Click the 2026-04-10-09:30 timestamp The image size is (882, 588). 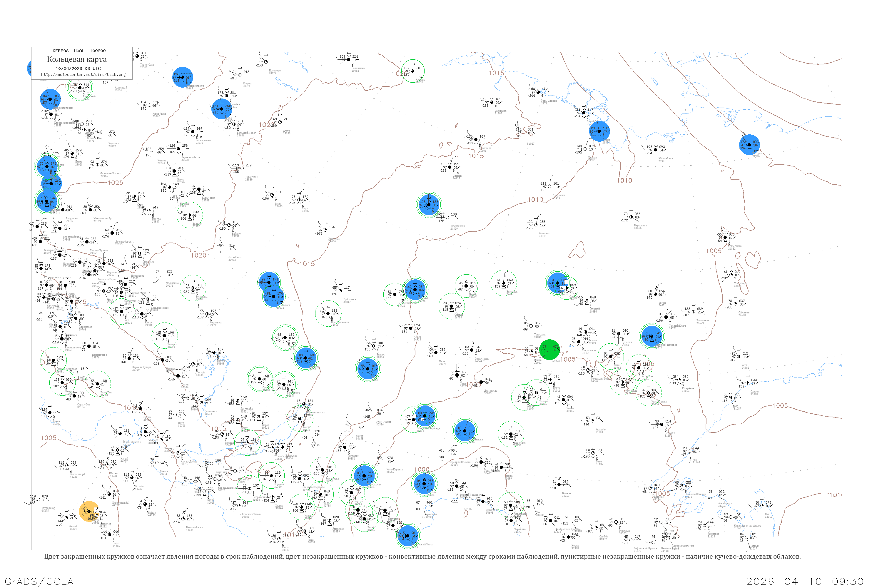[x=805, y=581]
